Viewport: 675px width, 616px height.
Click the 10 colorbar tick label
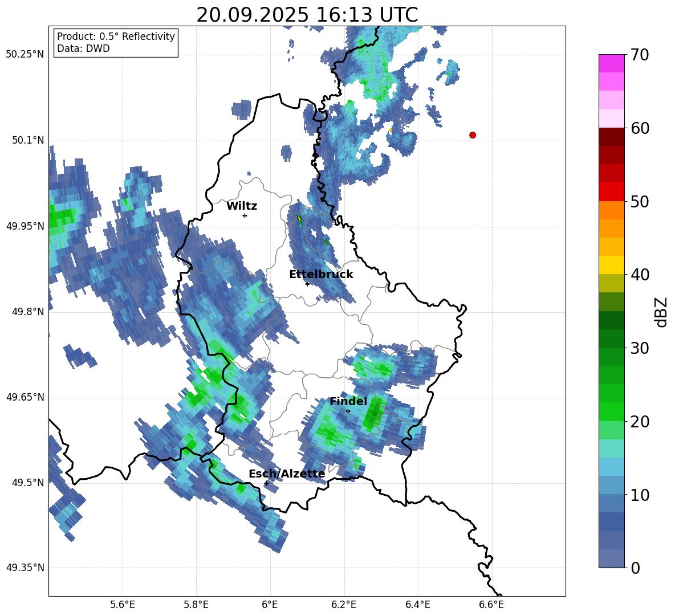[x=640, y=495]
